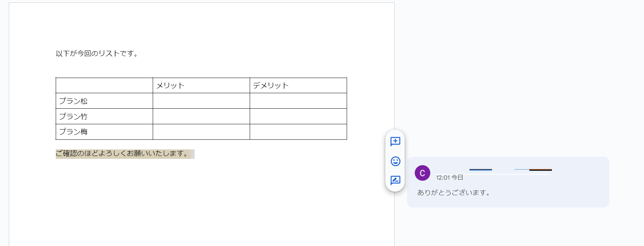Image resolution: width=644 pixels, height=246 pixels.
Task: Click the empty メリット cell for プラン竹
Action: [201, 116]
